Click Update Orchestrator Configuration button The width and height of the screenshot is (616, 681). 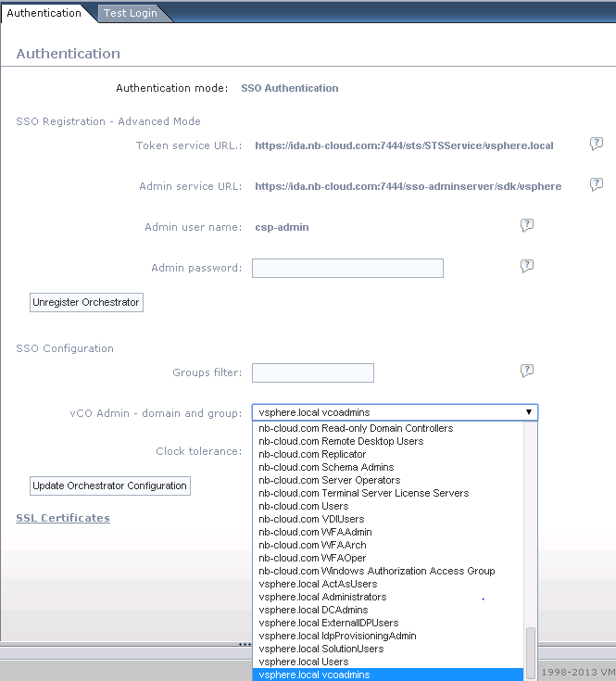110,486
